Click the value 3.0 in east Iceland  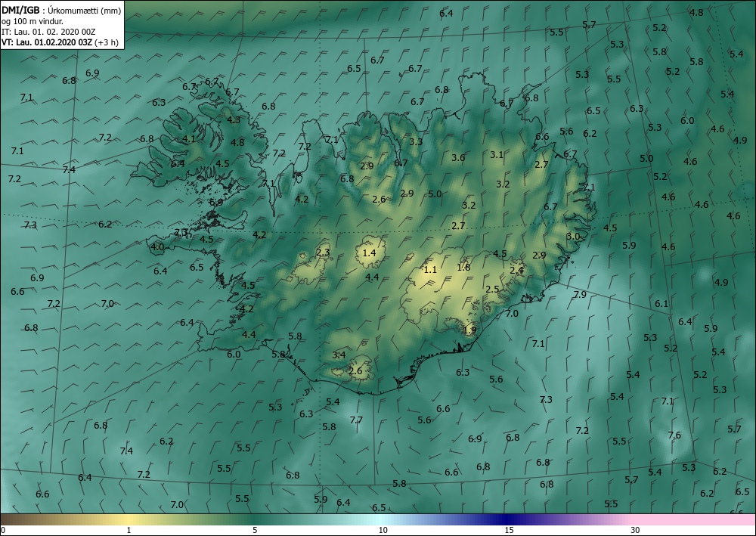573,236
